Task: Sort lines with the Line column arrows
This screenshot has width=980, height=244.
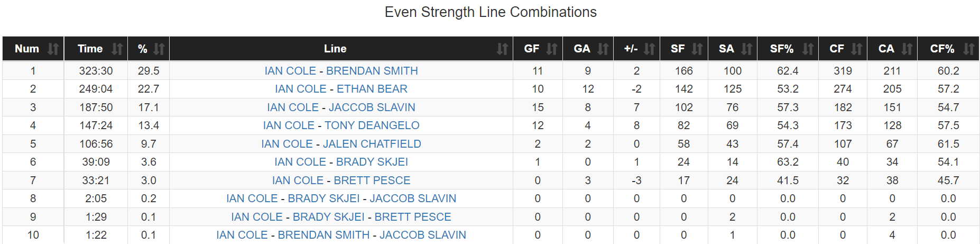Action: point(502,49)
